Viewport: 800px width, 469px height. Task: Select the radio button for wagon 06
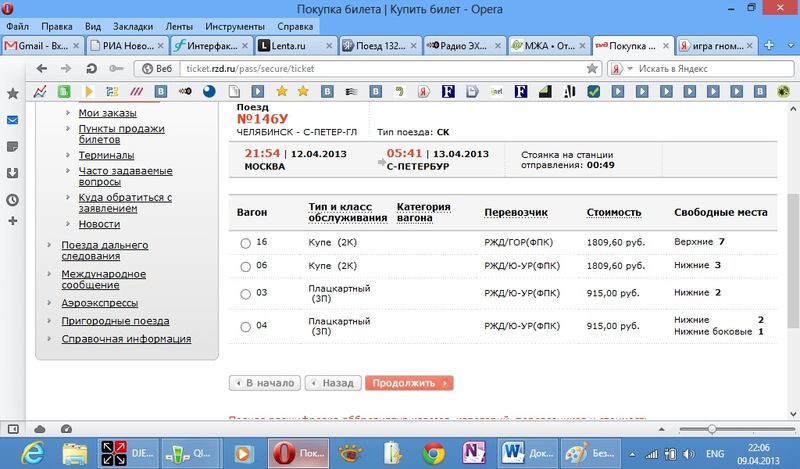pos(246,266)
